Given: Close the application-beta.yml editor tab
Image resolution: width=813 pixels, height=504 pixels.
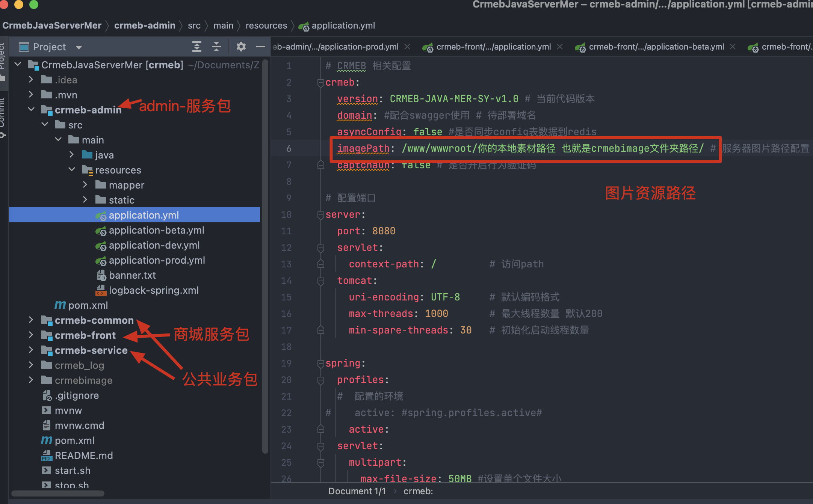Looking at the screenshot, I should coord(733,46).
